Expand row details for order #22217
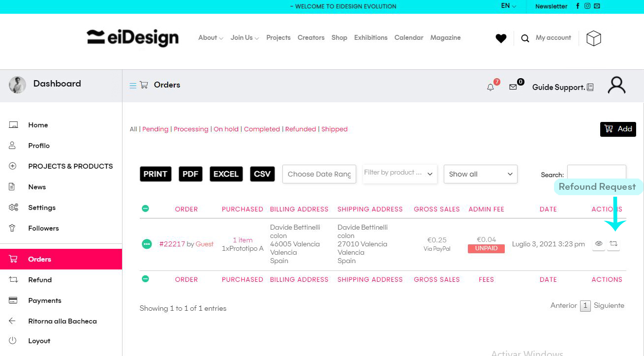Screen dimensions: 644x356 click(x=147, y=244)
